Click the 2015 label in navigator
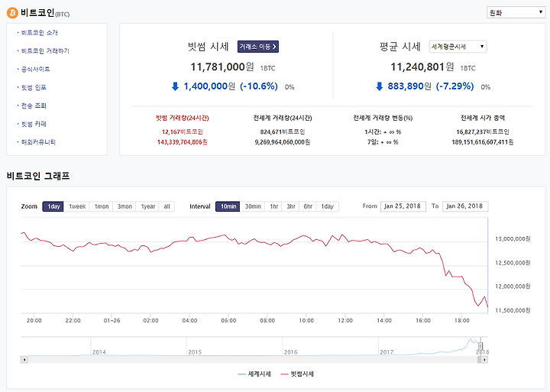The width and height of the screenshot is (550, 392). click(195, 352)
